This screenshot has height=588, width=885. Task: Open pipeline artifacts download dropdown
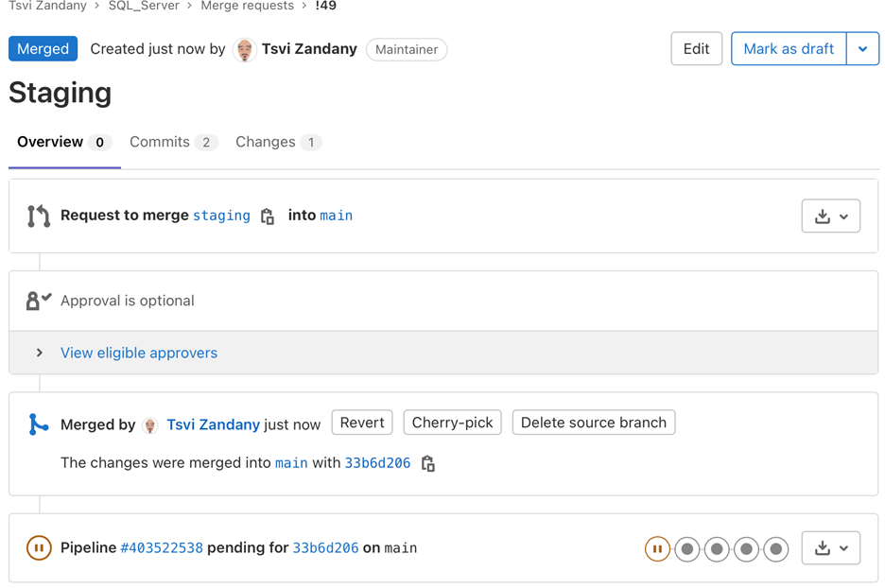[830, 548]
